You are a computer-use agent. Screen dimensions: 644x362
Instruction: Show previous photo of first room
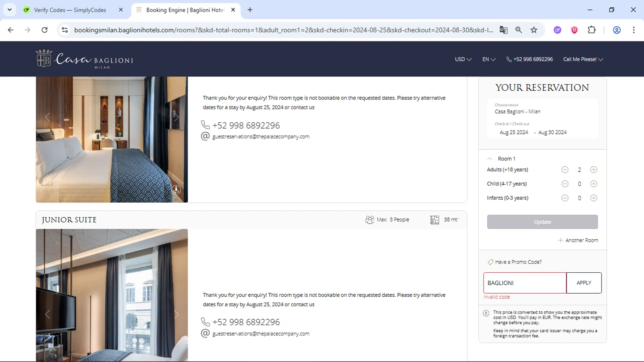coord(47,117)
